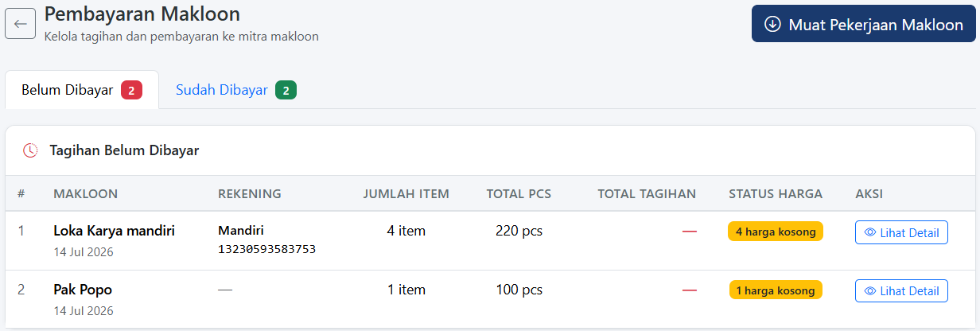Click eye icon in Pak Popo row
Screen dimensions: 980x331
(870, 291)
